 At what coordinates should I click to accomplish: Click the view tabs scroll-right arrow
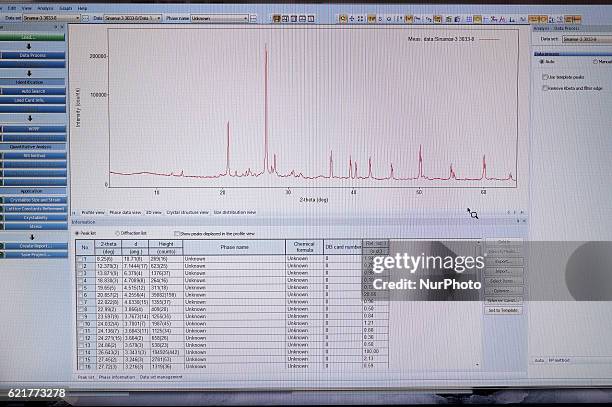[515, 212]
